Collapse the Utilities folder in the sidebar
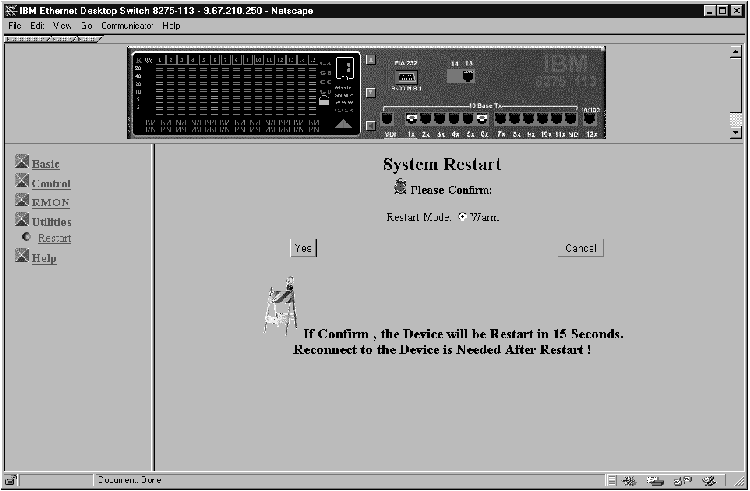The image size is (750, 491). pos(22,220)
